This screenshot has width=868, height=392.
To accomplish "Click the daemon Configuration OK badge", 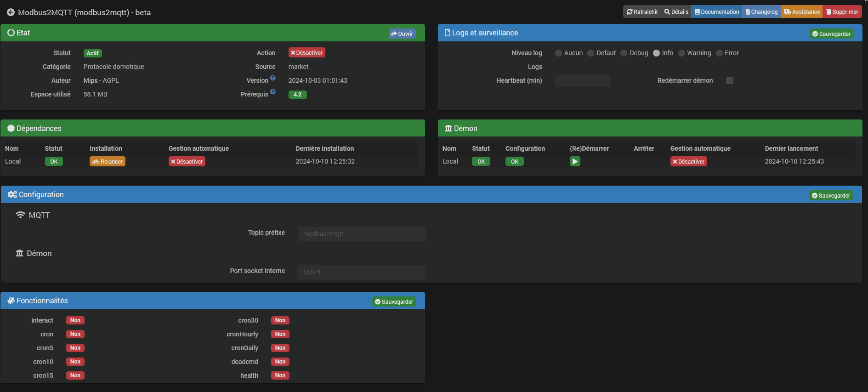I will pos(515,162).
